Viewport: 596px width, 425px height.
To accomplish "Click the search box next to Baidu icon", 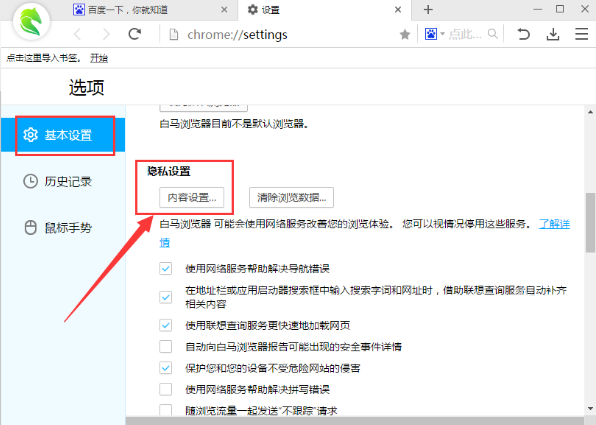I will [464, 34].
